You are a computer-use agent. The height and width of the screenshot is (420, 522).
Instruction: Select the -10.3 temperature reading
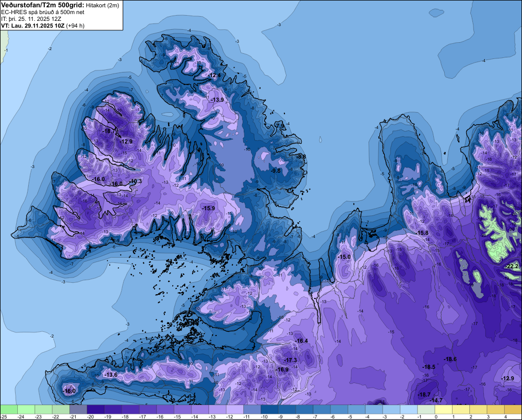[136, 182]
